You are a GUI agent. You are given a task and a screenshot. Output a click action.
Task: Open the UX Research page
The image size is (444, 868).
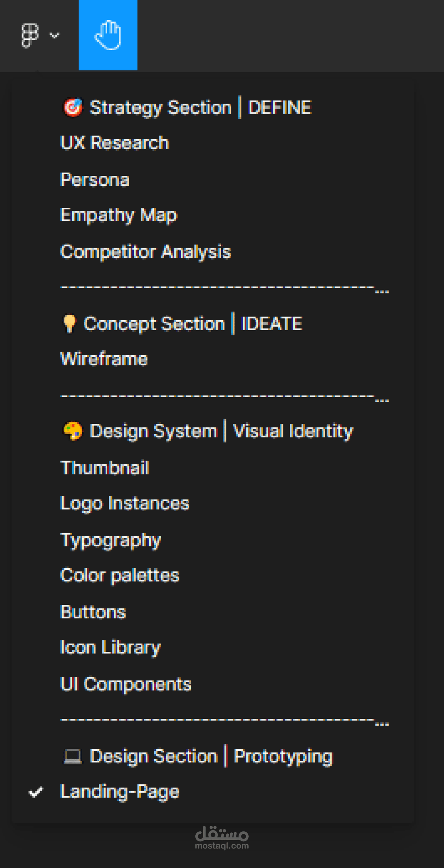(115, 143)
